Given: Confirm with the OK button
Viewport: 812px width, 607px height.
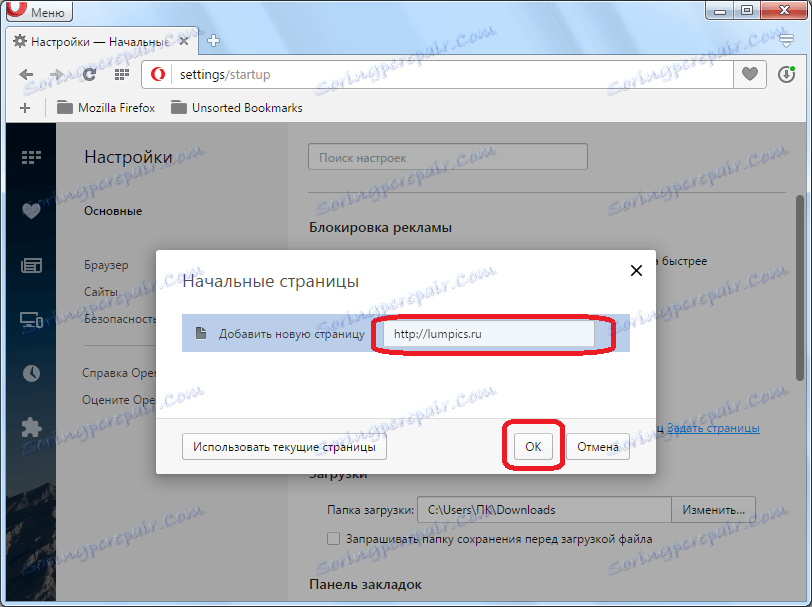Looking at the screenshot, I should click(533, 446).
